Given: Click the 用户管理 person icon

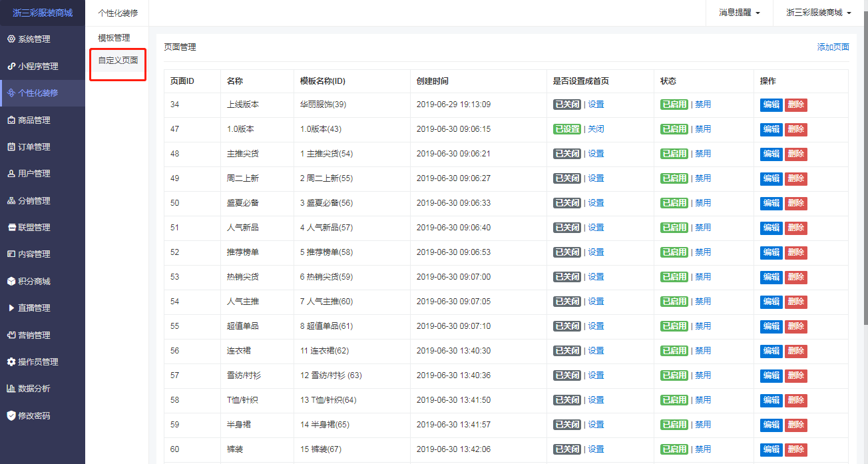Looking at the screenshot, I should [11, 174].
